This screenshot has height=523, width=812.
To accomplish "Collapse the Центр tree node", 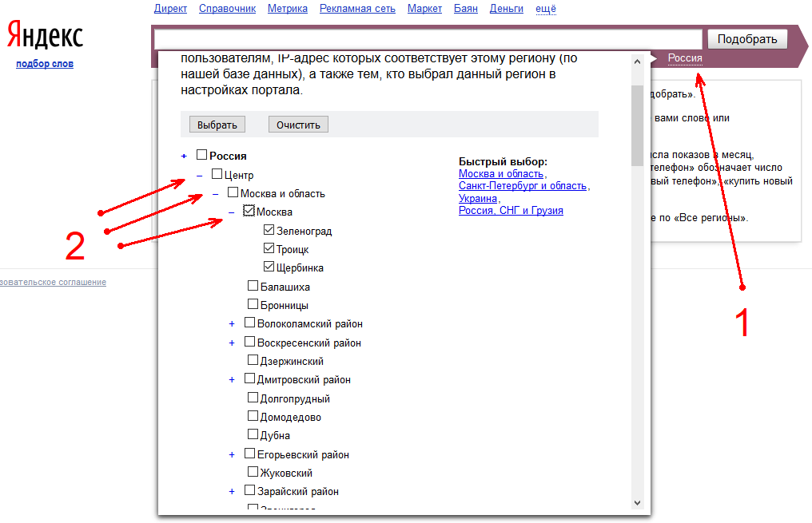I will [199, 176].
